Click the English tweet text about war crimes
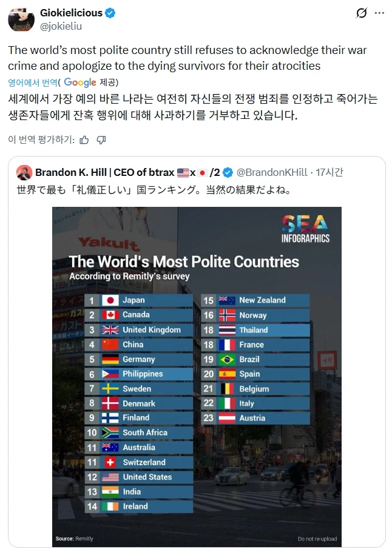 182,55
